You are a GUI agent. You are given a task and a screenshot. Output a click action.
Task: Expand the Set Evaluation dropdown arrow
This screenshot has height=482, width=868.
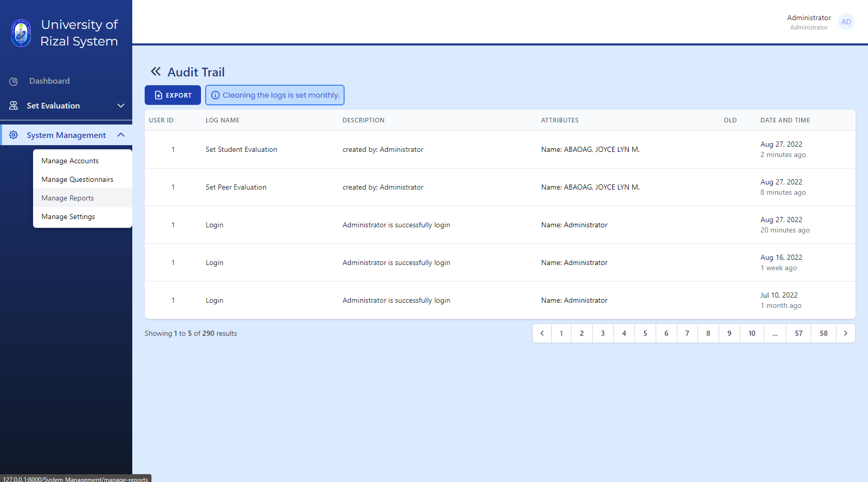tap(121, 105)
